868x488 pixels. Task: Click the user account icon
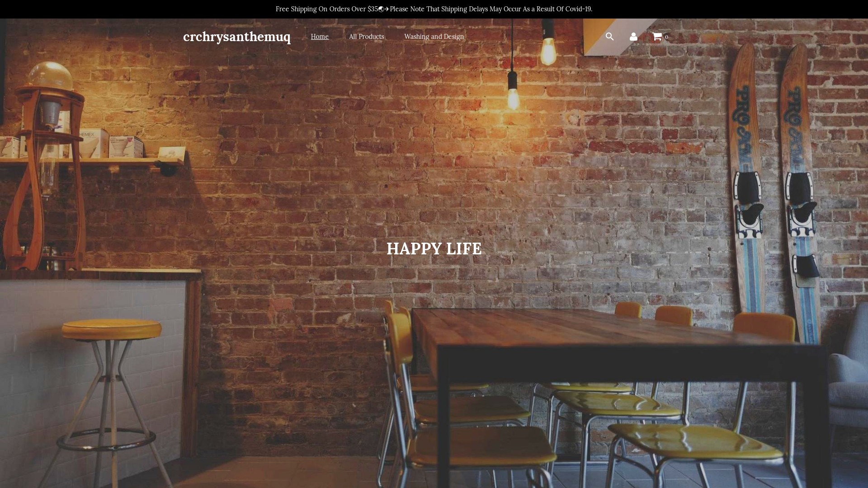633,37
